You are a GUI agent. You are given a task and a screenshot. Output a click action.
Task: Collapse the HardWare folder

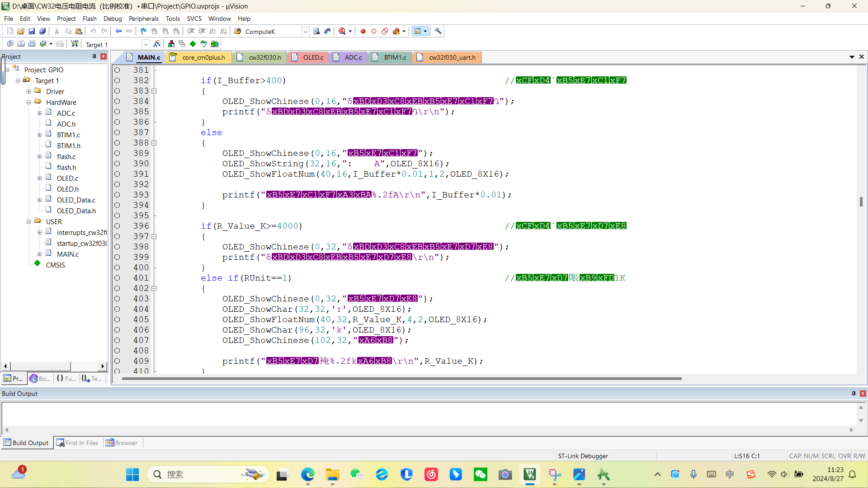click(x=28, y=103)
